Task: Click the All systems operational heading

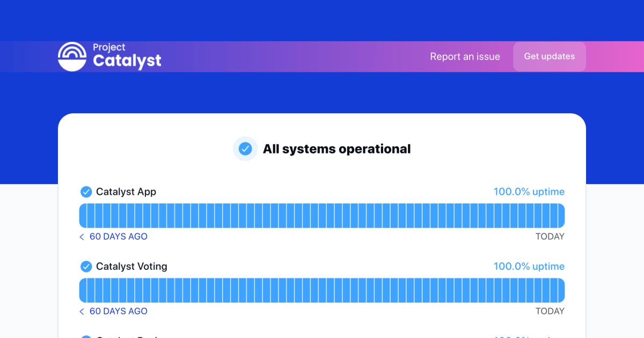Action: (336, 149)
